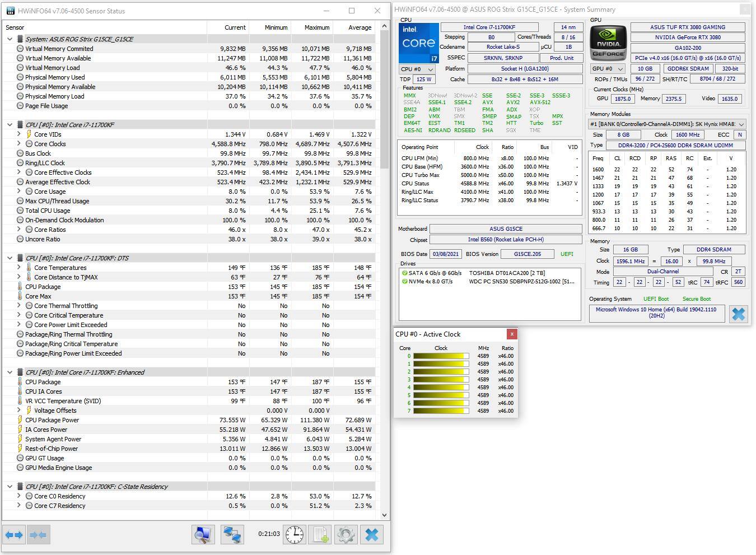
Task: Click the expand columns arrows button
Action: point(14,535)
